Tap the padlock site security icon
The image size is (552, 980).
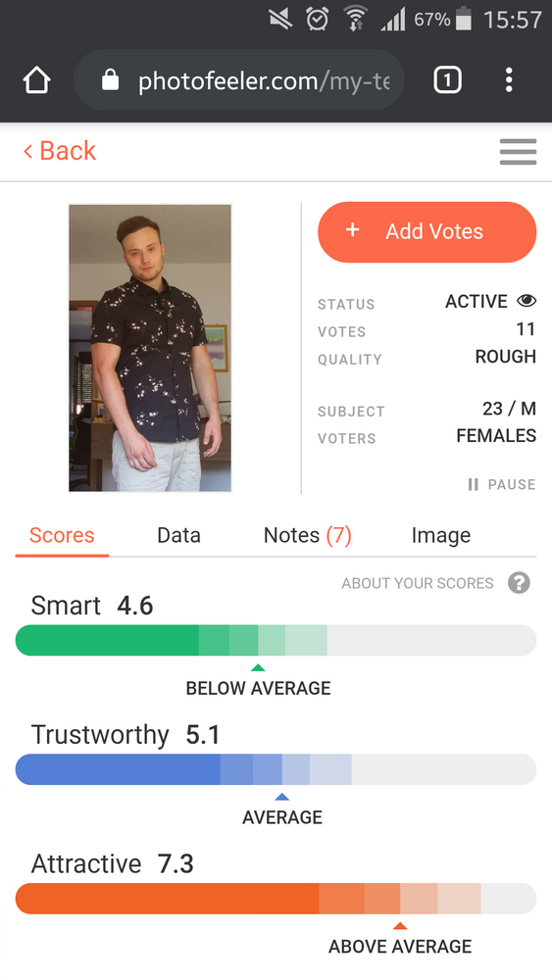pyautogui.click(x=110, y=80)
